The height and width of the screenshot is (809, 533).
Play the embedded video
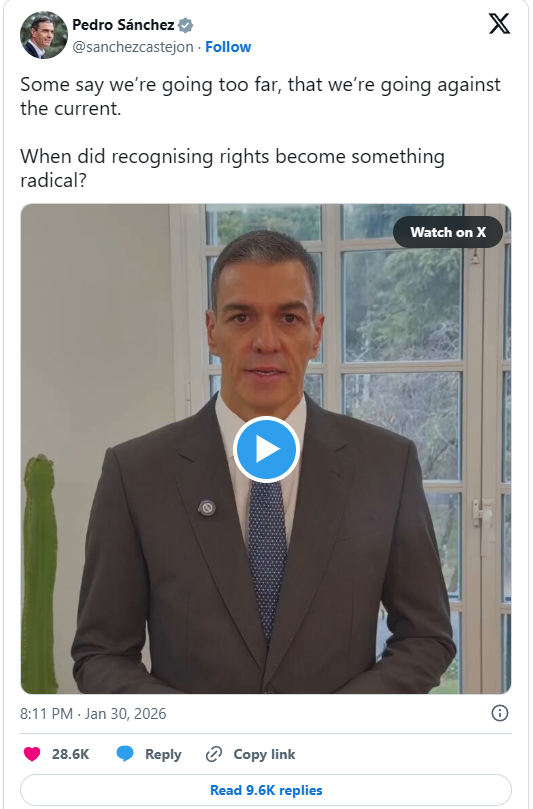click(x=266, y=449)
